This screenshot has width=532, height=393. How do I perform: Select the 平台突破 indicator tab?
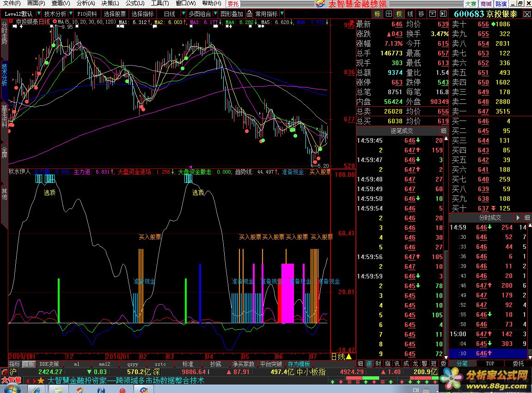pyautogui.click(x=271, y=364)
